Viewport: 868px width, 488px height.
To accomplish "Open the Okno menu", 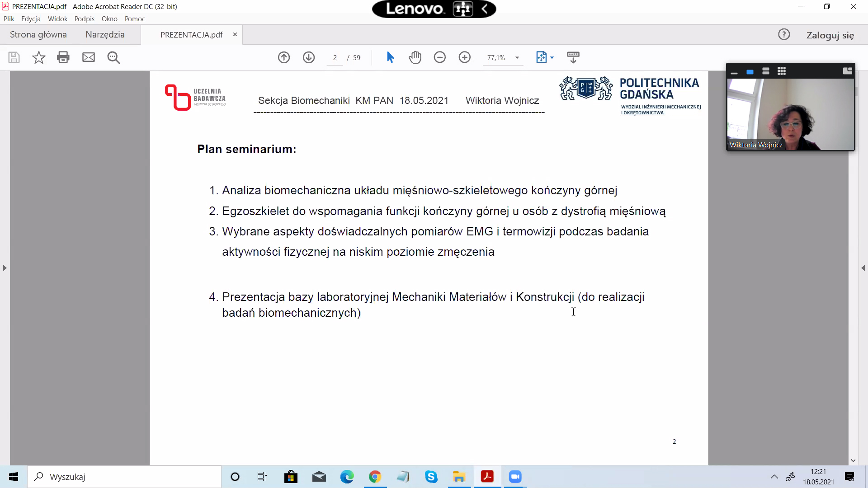I will pos(109,19).
